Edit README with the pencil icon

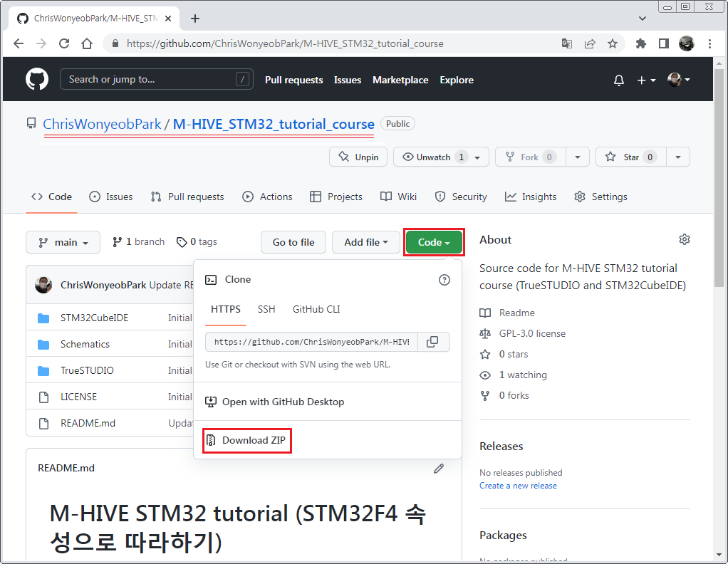point(438,469)
